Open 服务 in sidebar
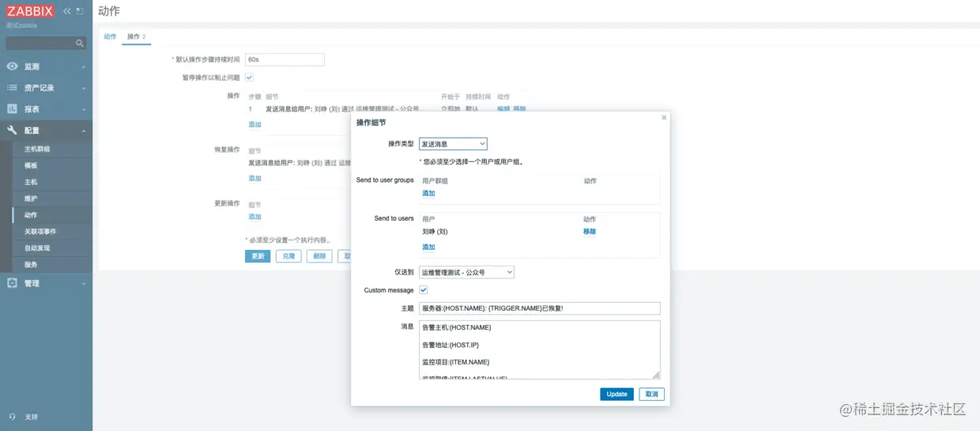Viewport: 980px width, 431px height. (31, 265)
